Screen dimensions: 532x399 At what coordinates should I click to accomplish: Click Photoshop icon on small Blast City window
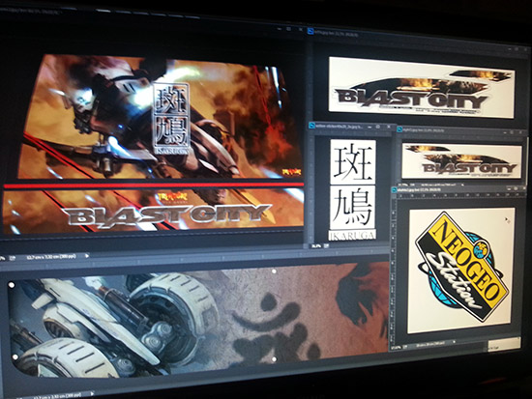click(399, 129)
